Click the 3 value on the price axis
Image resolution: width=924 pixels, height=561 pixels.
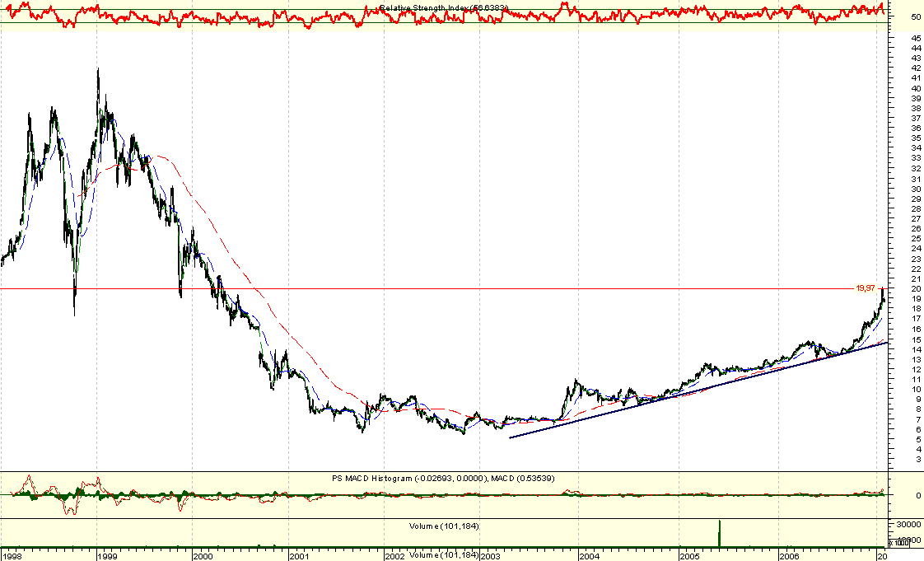point(919,460)
